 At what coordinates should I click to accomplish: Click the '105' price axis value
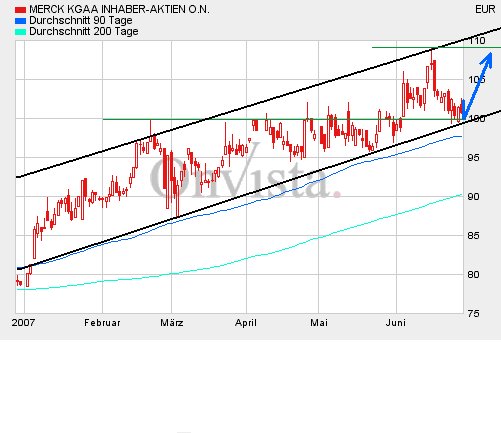pyautogui.click(x=477, y=80)
